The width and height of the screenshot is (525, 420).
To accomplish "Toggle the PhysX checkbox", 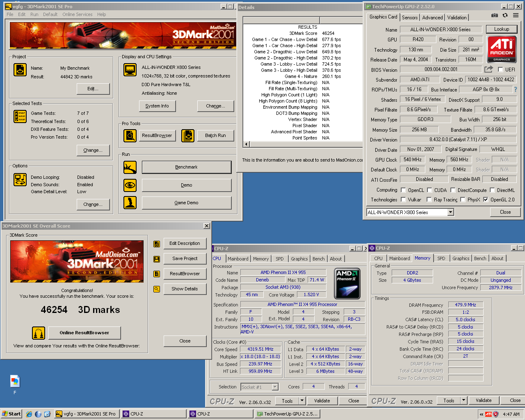I will 463,200.
